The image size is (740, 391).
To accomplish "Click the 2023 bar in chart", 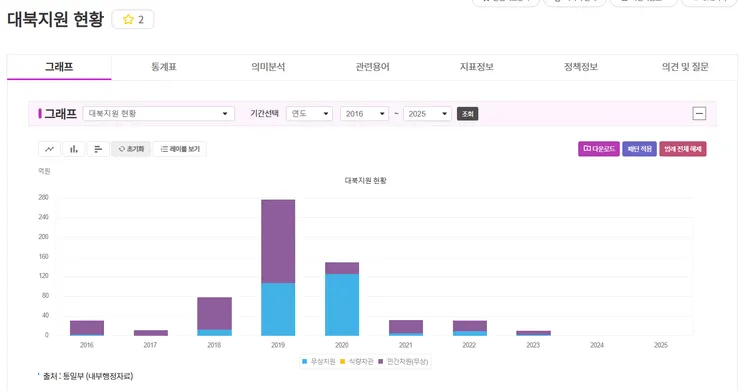I will [533, 333].
